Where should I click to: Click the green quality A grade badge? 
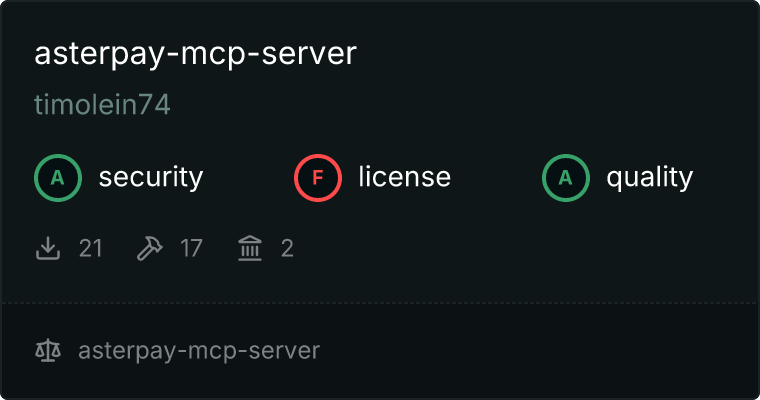[566, 178]
